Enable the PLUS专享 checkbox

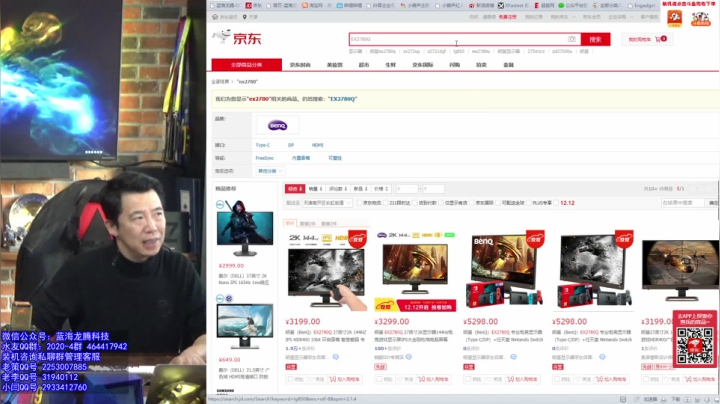point(529,203)
